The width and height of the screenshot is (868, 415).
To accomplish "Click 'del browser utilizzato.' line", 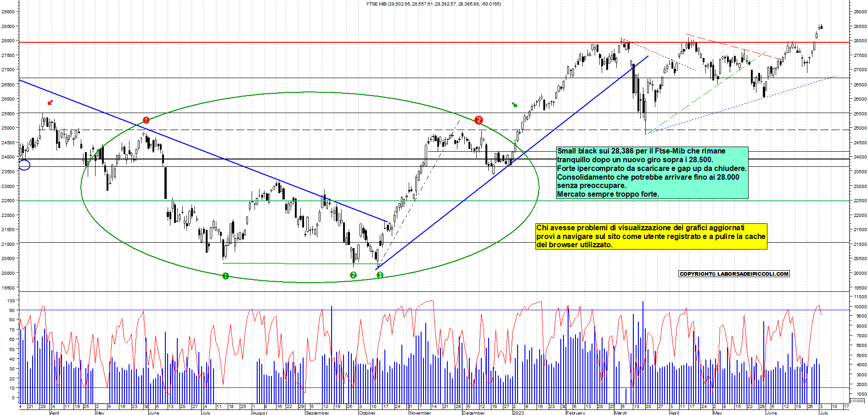I will pos(574,244).
